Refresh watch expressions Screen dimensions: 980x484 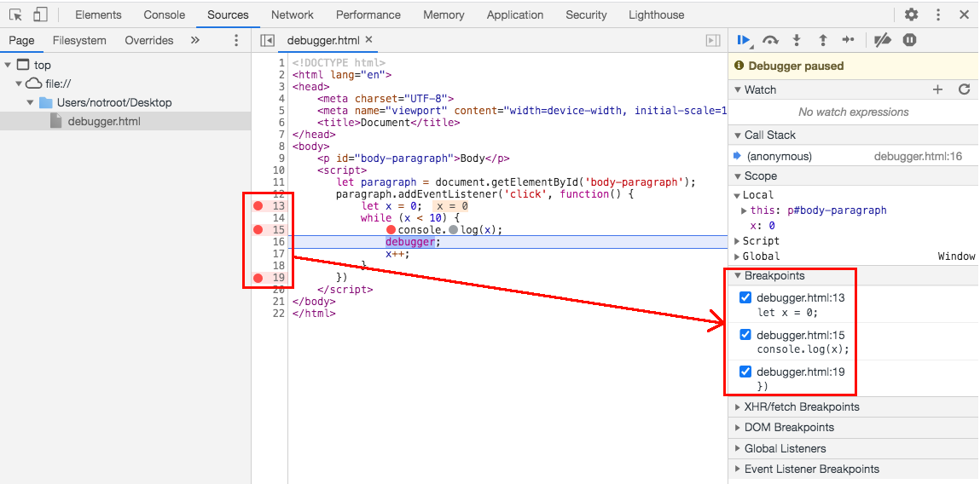tap(965, 89)
